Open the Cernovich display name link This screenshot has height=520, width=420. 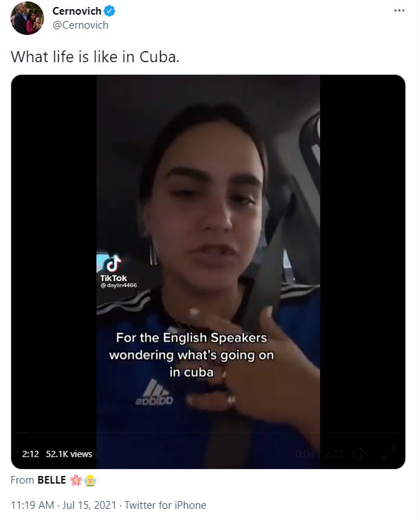pyautogui.click(x=77, y=11)
